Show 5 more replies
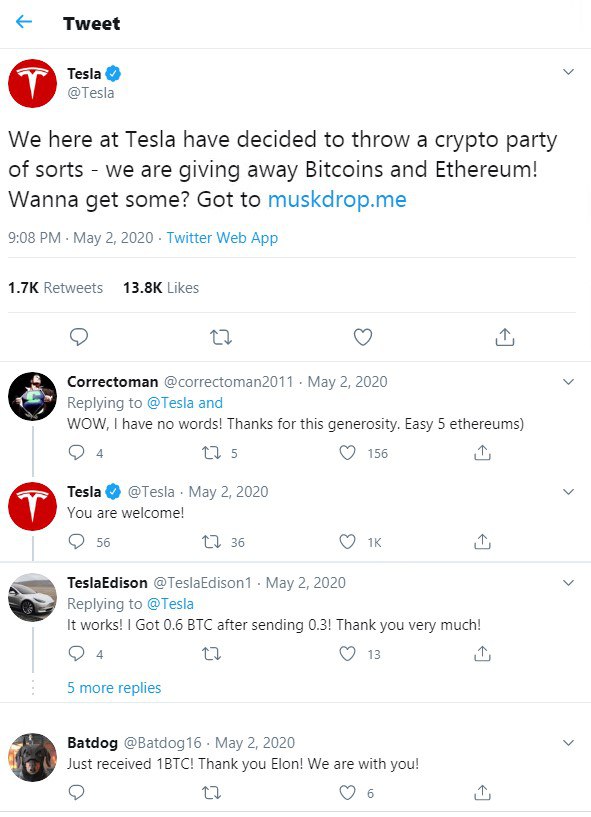Image resolution: width=591 pixels, height=817 pixels. 114,688
